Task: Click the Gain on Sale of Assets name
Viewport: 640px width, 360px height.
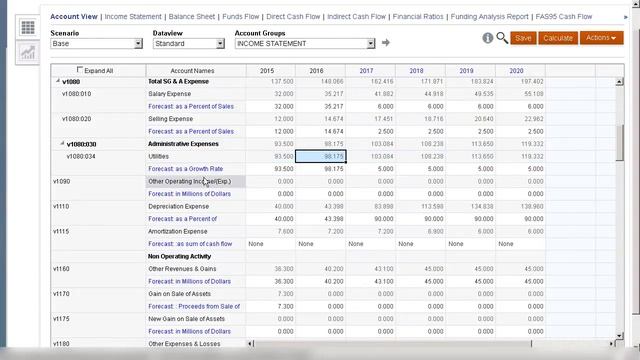Action: point(180,294)
